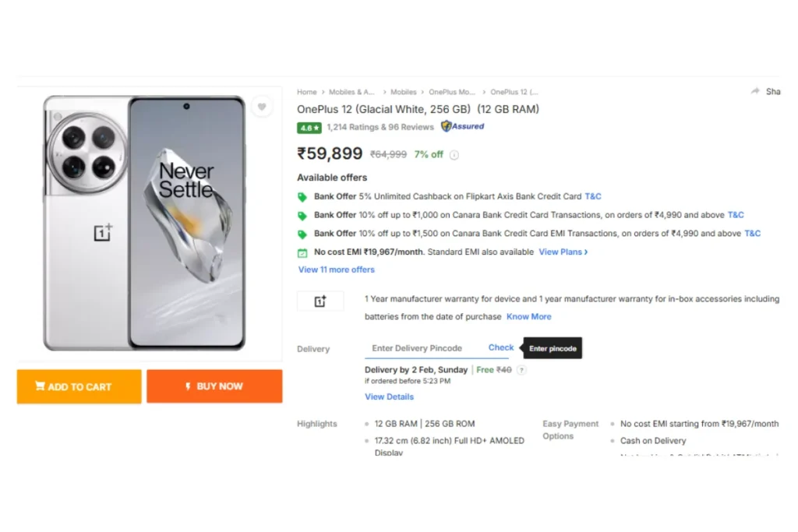Image resolution: width=798 pixels, height=532 pixels.
Task: Open Know More warranty link
Action: pyautogui.click(x=529, y=316)
